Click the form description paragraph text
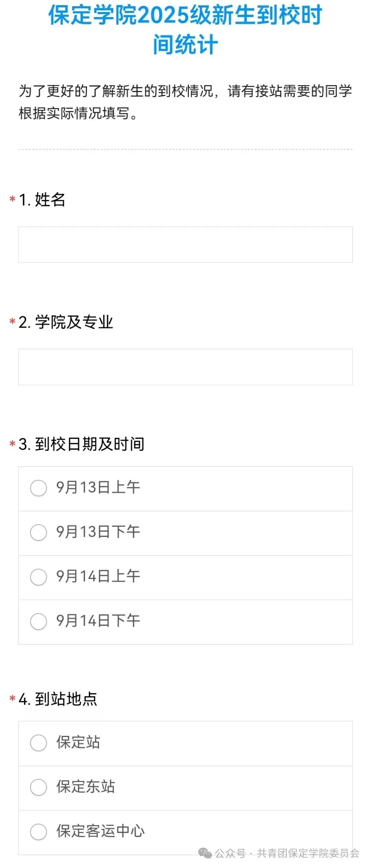 185,102
